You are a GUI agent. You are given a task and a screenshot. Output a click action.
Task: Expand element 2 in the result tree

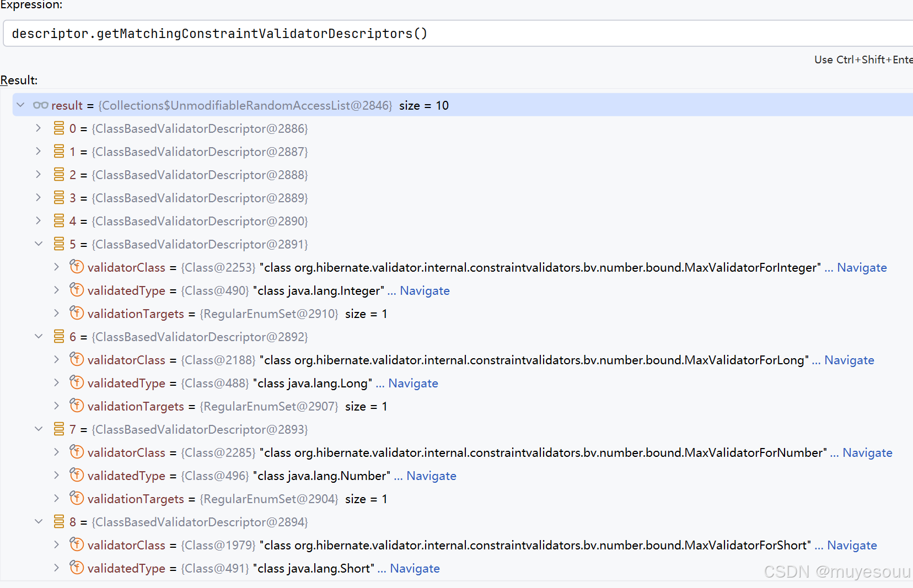(x=38, y=174)
